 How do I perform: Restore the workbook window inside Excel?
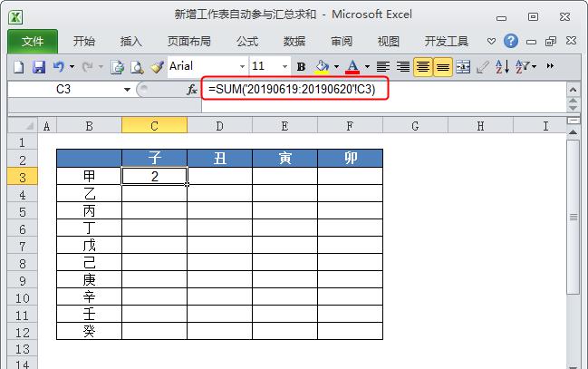[x=551, y=41]
